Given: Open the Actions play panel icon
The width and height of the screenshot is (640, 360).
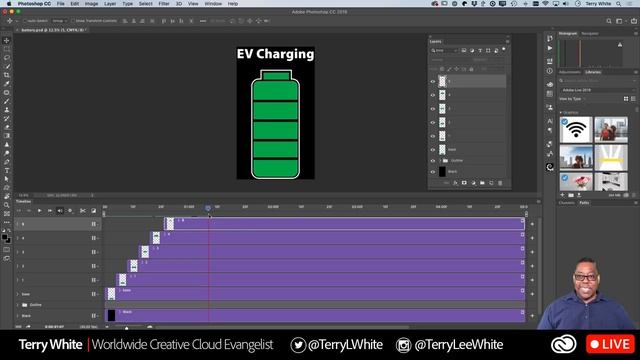Looking at the screenshot, I should 550,48.
